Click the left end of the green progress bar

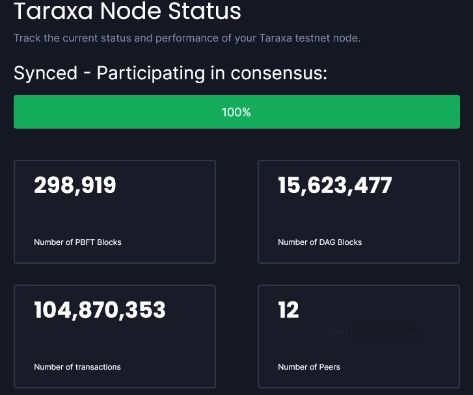pyautogui.click(x=20, y=112)
